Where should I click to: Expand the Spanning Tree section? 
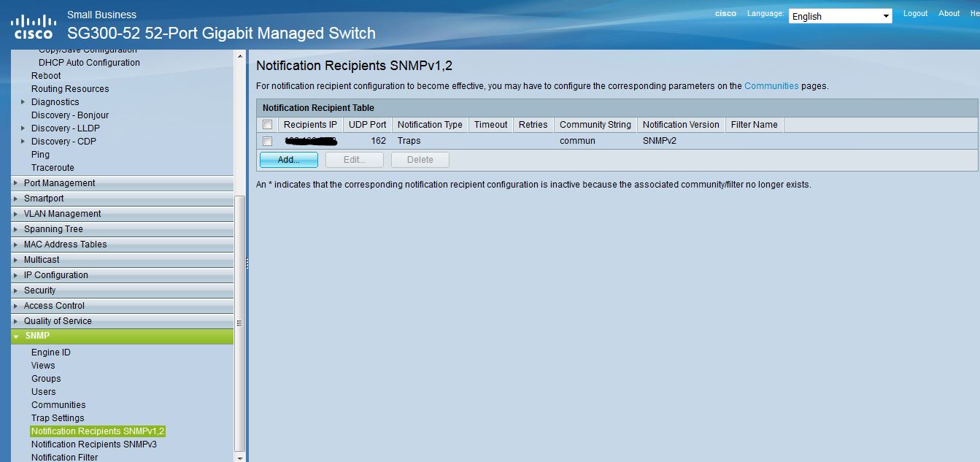click(x=122, y=229)
